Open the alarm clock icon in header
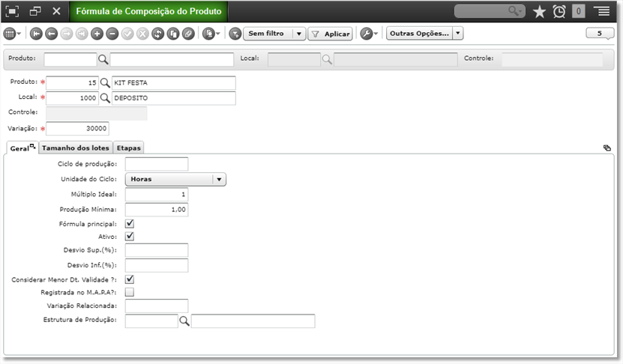 [x=559, y=11]
